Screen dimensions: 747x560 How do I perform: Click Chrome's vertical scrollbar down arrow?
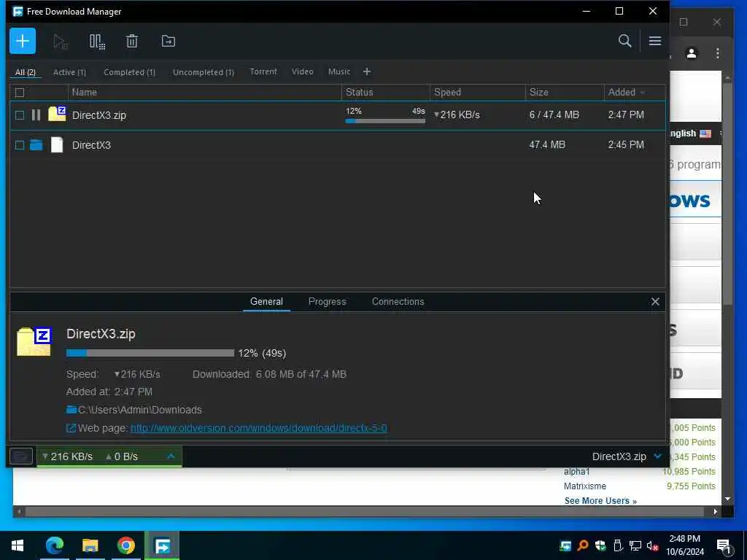(727, 499)
